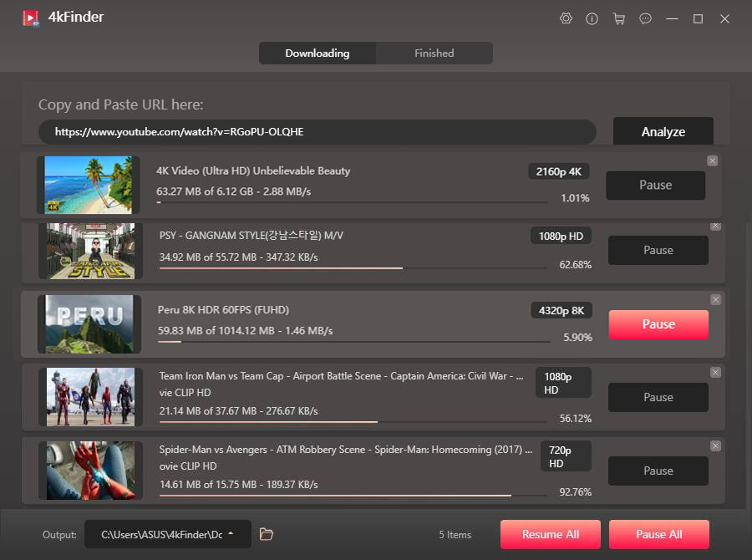Click Resume All downloads
The image size is (752, 560).
point(550,534)
